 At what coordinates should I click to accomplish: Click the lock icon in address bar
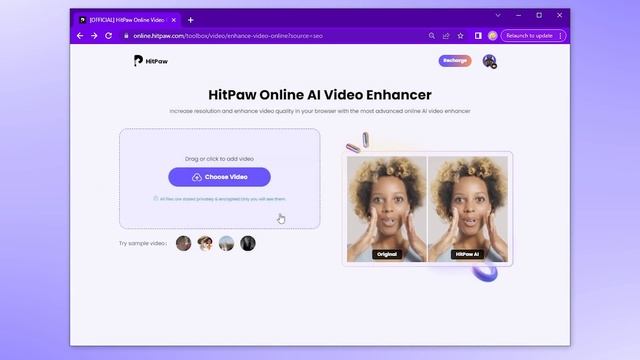(x=126, y=36)
